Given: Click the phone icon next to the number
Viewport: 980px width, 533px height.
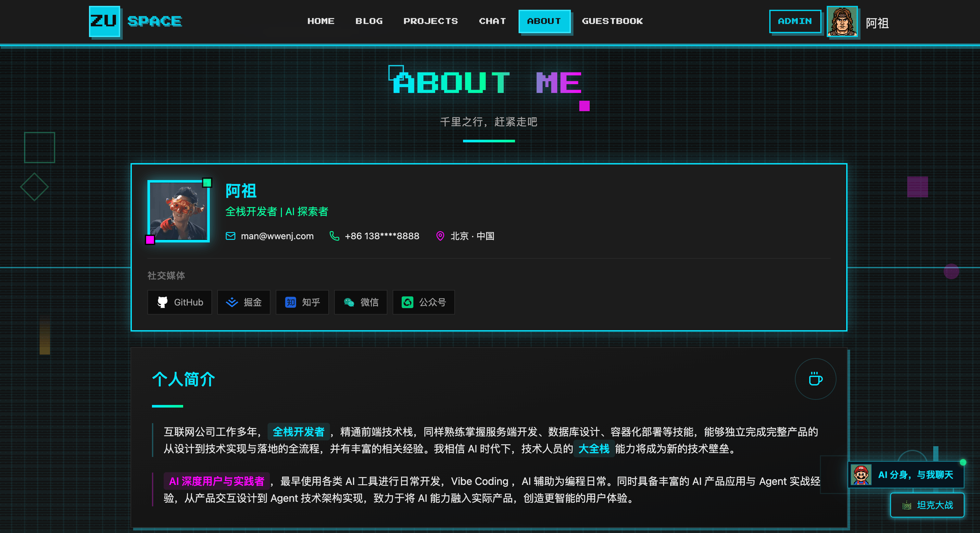Looking at the screenshot, I should 334,236.
